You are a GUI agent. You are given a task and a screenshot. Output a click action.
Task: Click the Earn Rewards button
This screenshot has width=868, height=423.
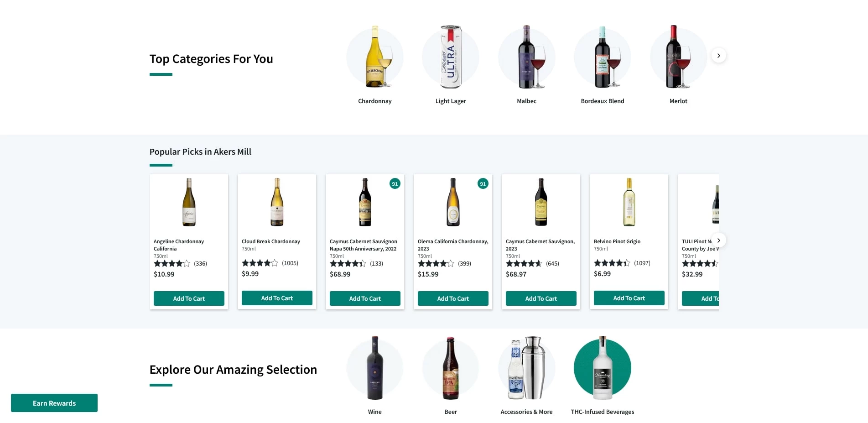[x=54, y=403]
